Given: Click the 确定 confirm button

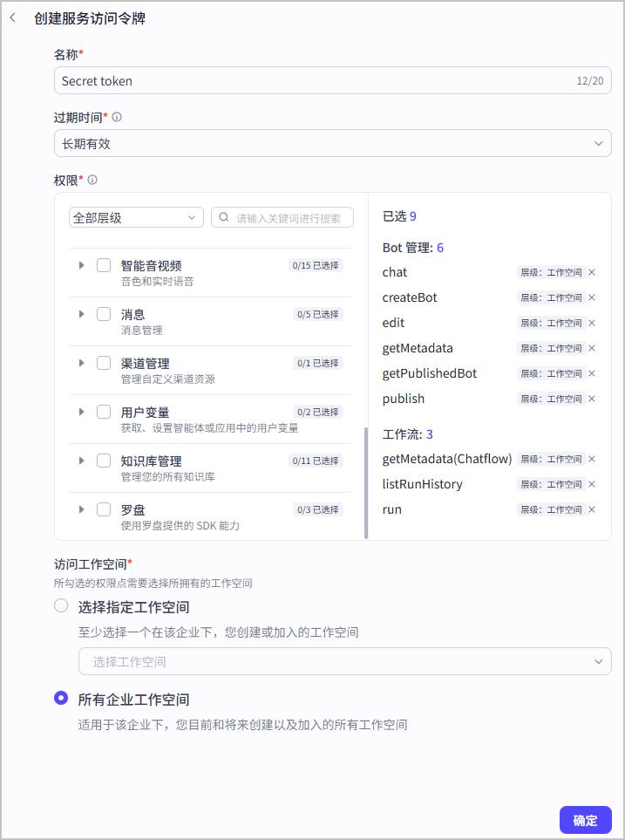Looking at the screenshot, I should pyautogui.click(x=586, y=820).
